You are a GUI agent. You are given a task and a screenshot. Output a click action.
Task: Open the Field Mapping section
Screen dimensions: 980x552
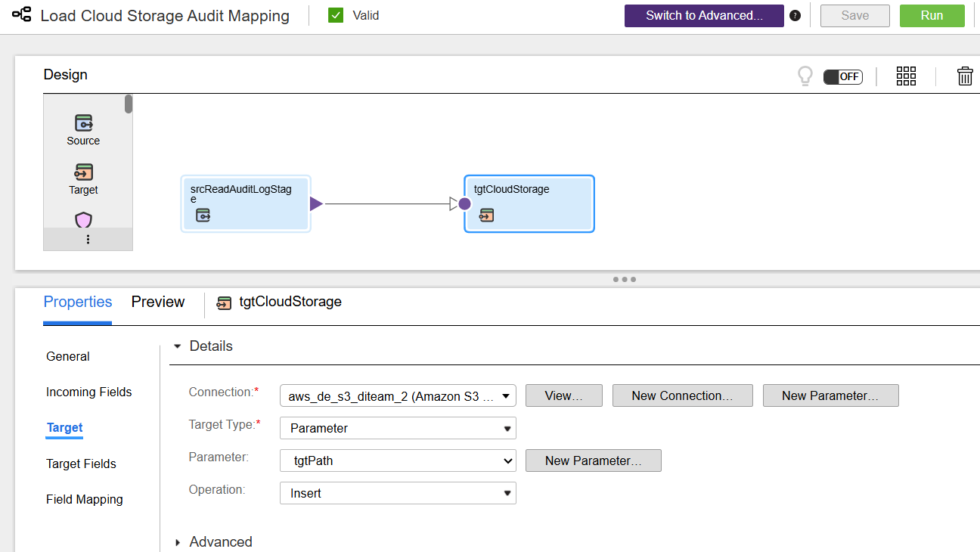(85, 499)
